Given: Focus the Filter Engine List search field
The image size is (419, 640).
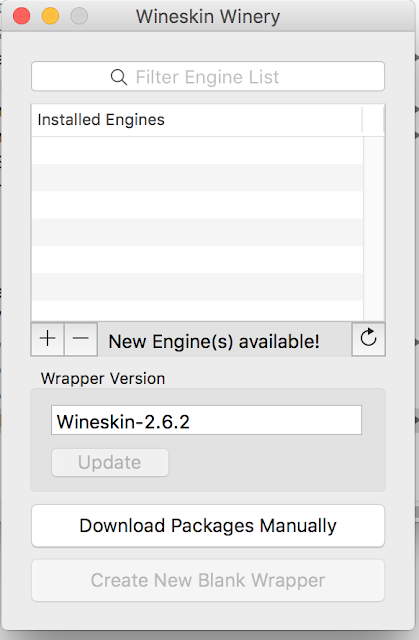Looking at the screenshot, I should (208, 76).
